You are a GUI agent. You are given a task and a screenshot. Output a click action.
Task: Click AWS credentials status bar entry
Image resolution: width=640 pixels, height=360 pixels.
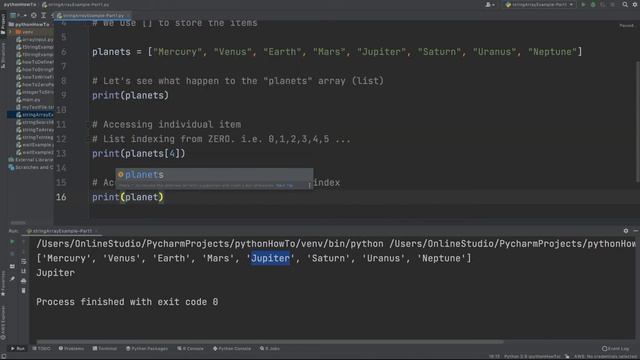[606, 357]
